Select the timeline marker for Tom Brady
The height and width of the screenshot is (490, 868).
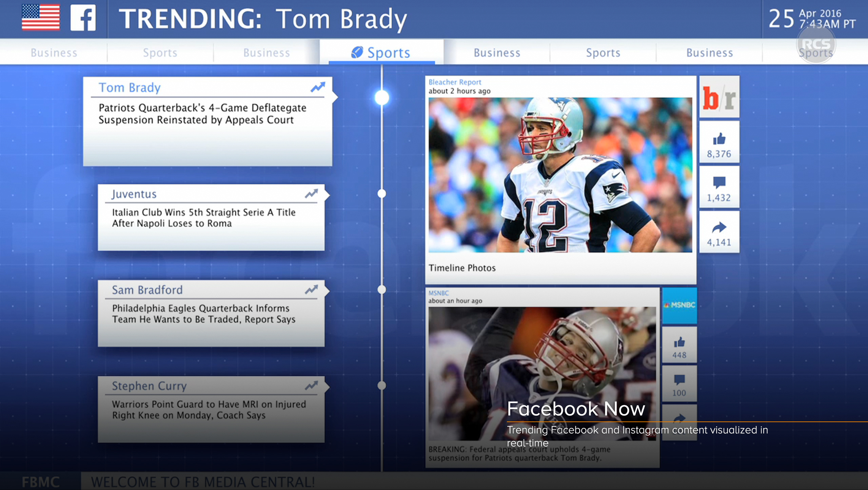(x=382, y=97)
